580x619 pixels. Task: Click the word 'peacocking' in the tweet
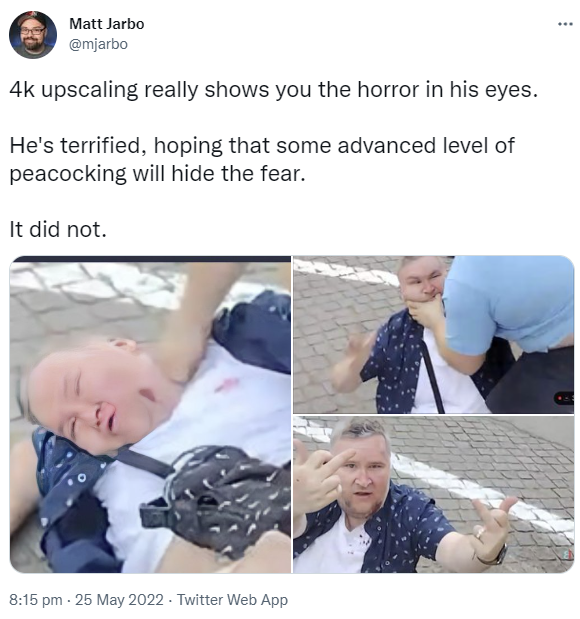point(68,174)
